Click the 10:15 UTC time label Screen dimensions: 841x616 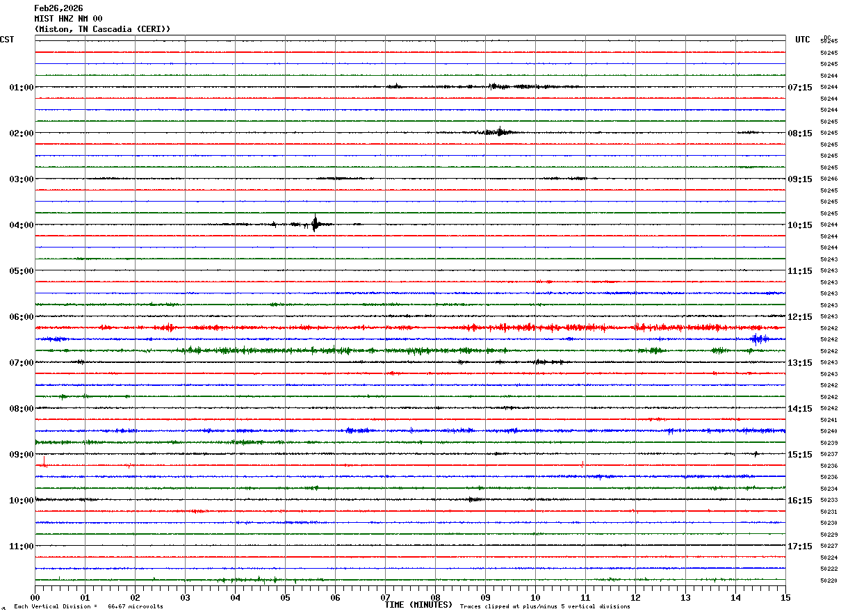pos(800,225)
